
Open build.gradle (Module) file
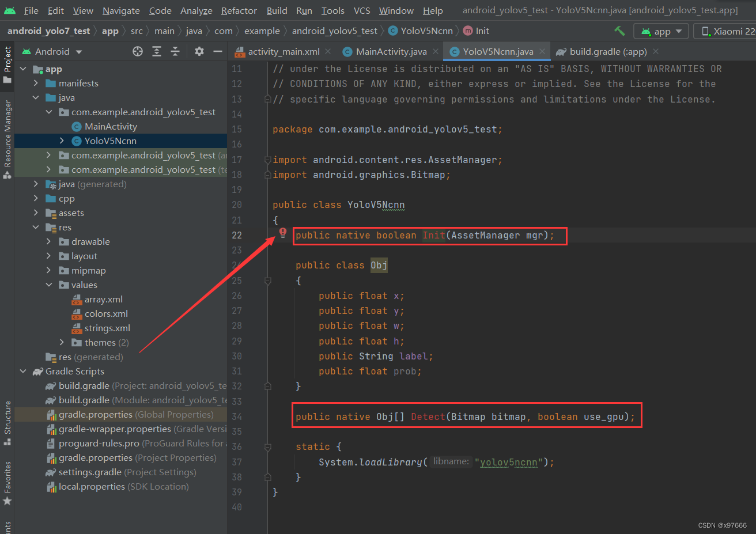click(136, 400)
